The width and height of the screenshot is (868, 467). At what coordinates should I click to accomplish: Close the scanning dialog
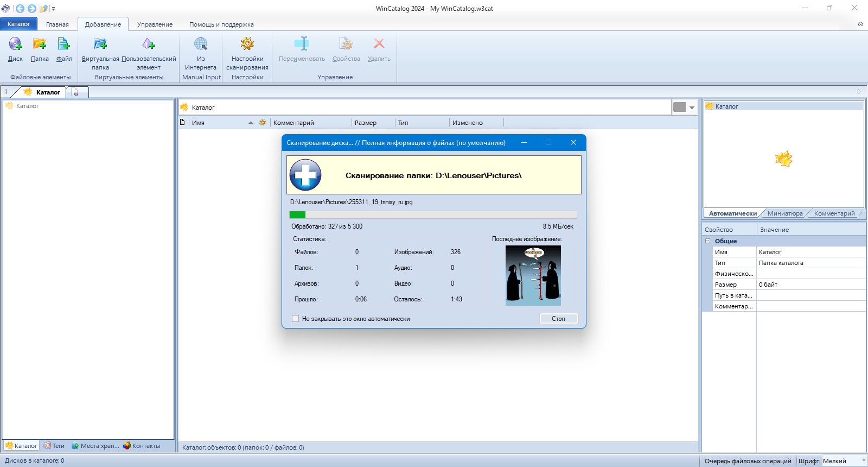tap(573, 142)
